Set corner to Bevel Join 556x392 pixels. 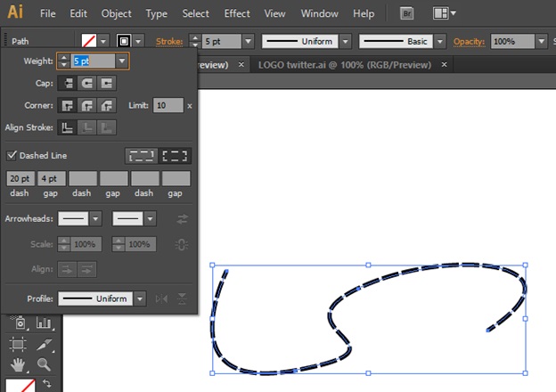(107, 105)
